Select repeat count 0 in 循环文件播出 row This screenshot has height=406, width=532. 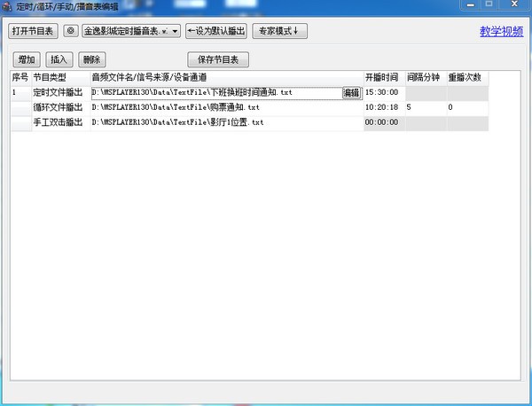(468, 107)
